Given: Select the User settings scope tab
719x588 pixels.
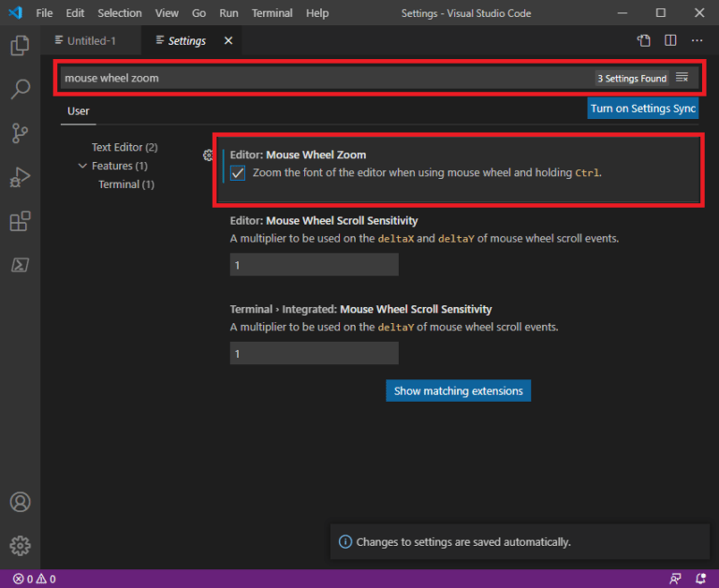Looking at the screenshot, I should (x=79, y=111).
